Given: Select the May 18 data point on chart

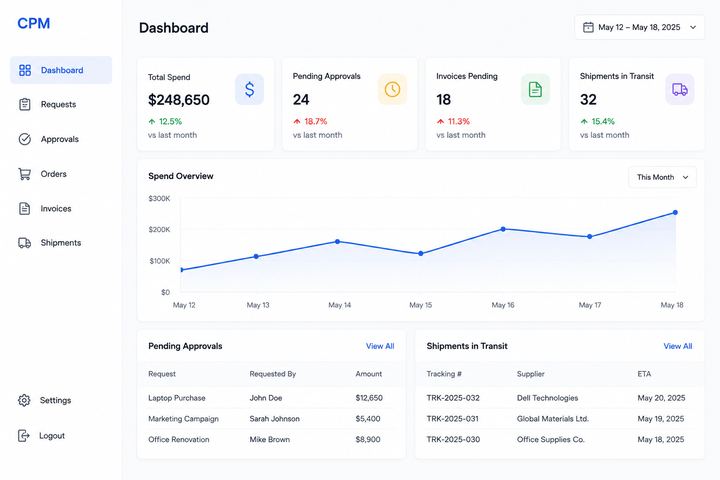Looking at the screenshot, I should [675, 213].
